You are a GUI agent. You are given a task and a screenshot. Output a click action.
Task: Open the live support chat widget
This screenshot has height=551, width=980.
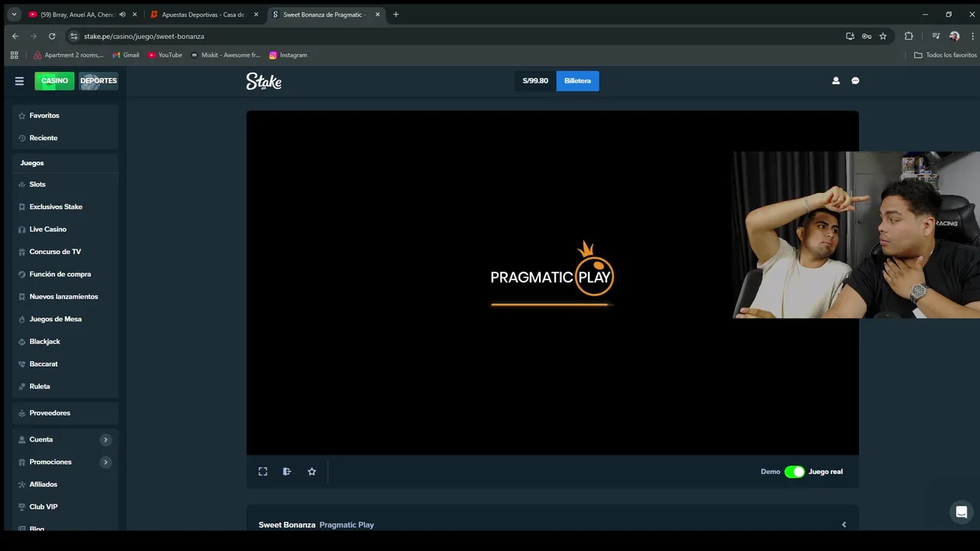(x=962, y=512)
